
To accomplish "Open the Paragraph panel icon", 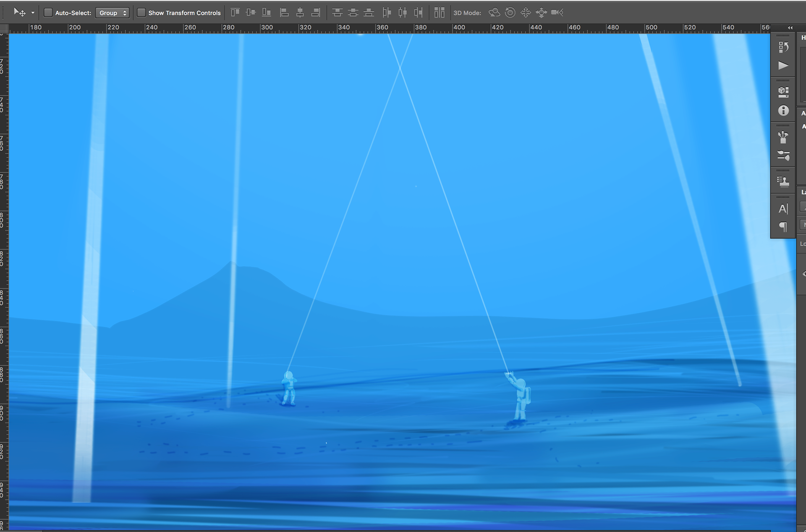I will [783, 227].
